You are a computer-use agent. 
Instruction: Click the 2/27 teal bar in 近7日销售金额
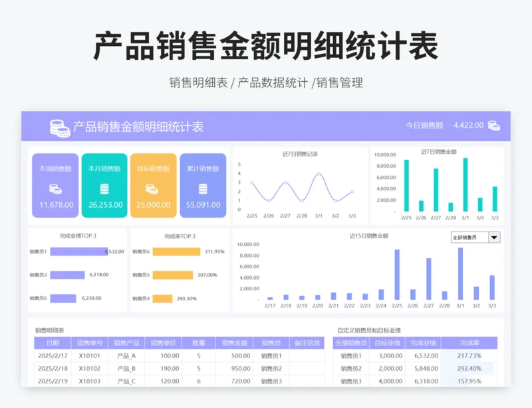(436, 190)
